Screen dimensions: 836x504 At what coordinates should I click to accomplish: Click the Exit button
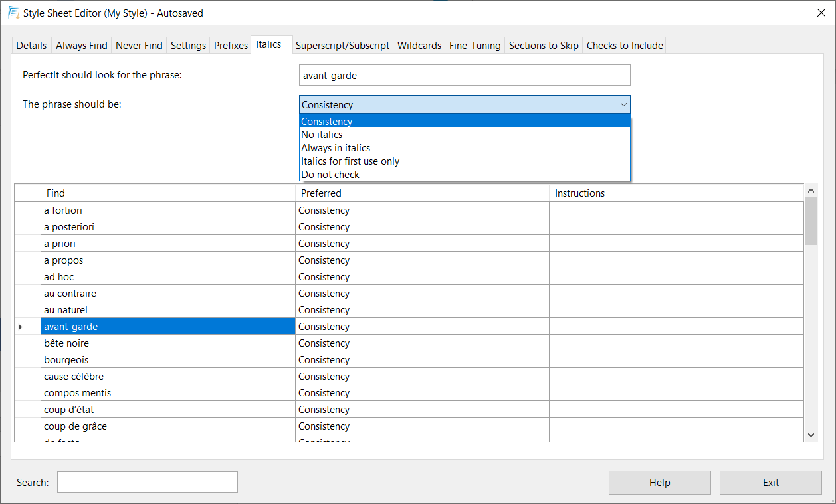click(770, 483)
